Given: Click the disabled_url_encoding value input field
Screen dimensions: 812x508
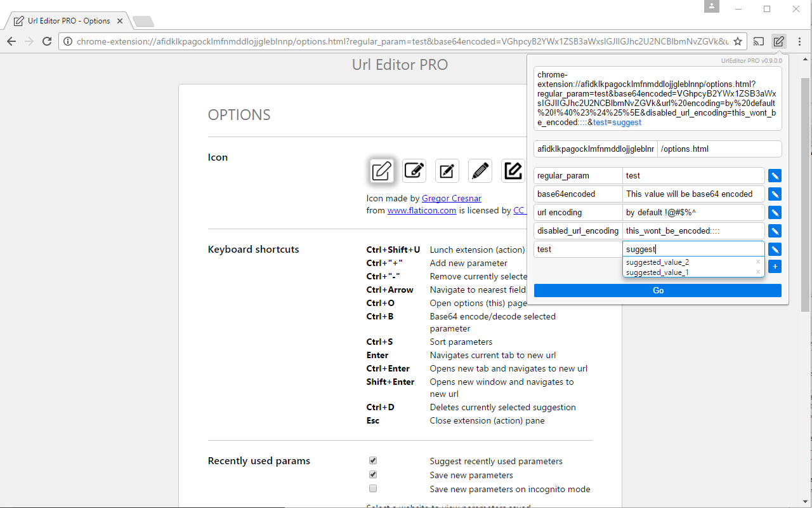Looking at the screenshot, I should (x=693, y=231).
